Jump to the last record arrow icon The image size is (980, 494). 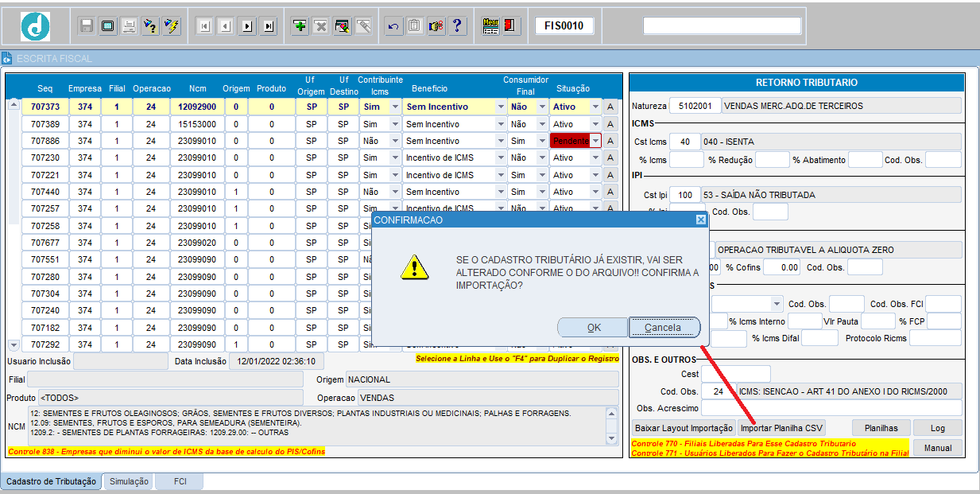(x=269, y=26)
